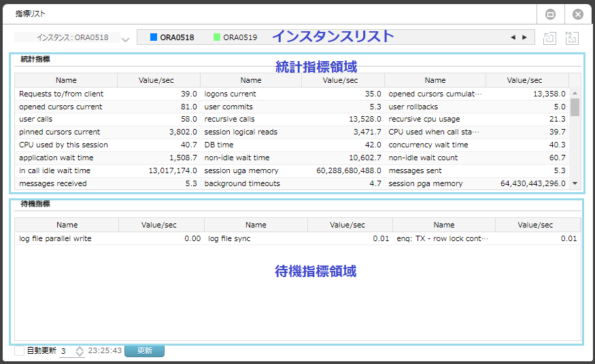This screenshot has width=595, height=364.
Task: Click the statistics table scrollbar thumb
Action: click(x=575, y=107)
